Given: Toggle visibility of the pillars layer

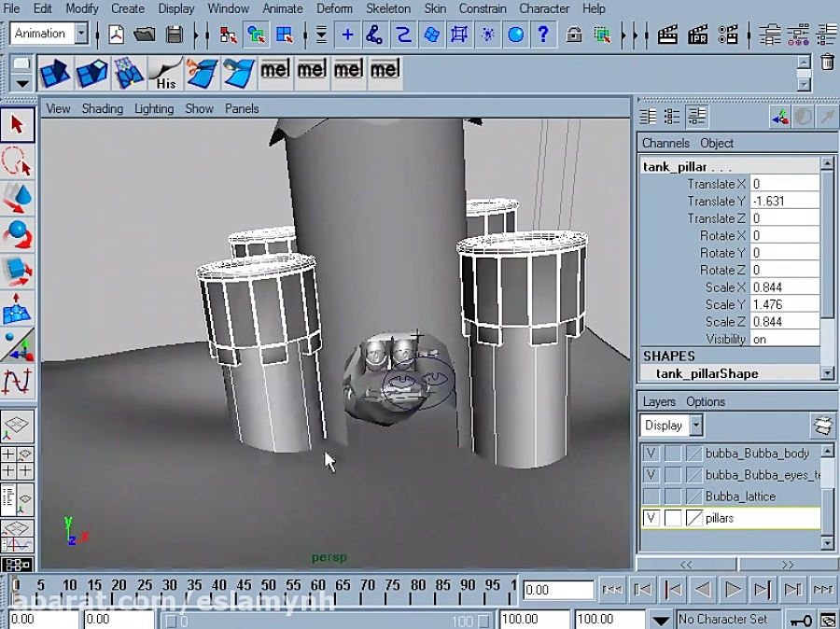Looking at the screenshot, I should [651, 518].
